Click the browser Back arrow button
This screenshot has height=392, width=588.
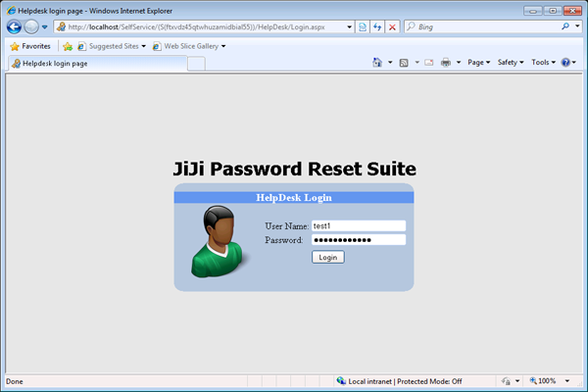pyautogui.click(x=15, y=27)
